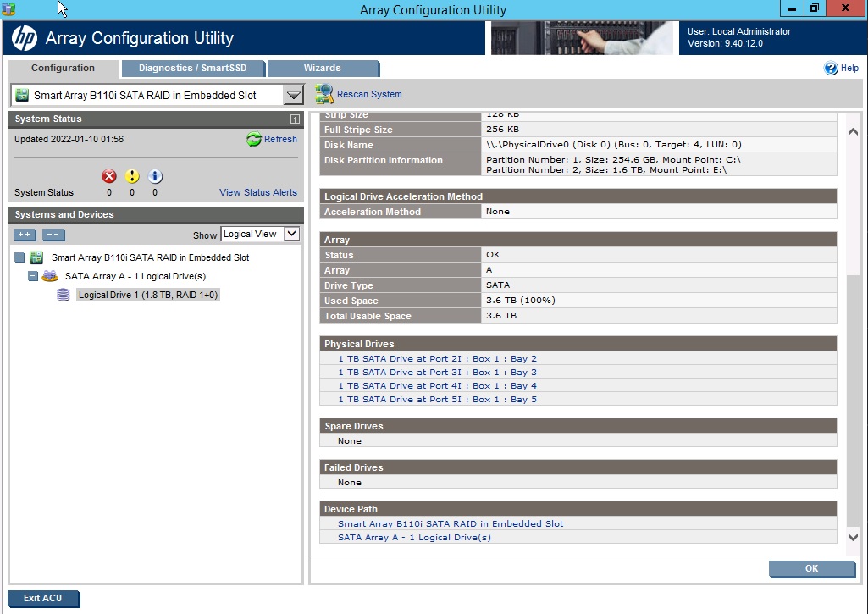Collapse the Smart Array B110i tree node
868x614 pixels.
[x=19, y=257]
